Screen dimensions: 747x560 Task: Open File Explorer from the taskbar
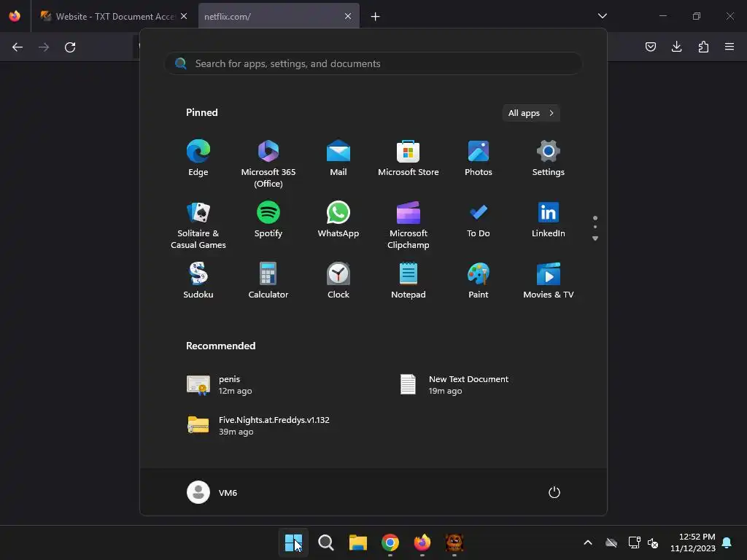[357, 542]
